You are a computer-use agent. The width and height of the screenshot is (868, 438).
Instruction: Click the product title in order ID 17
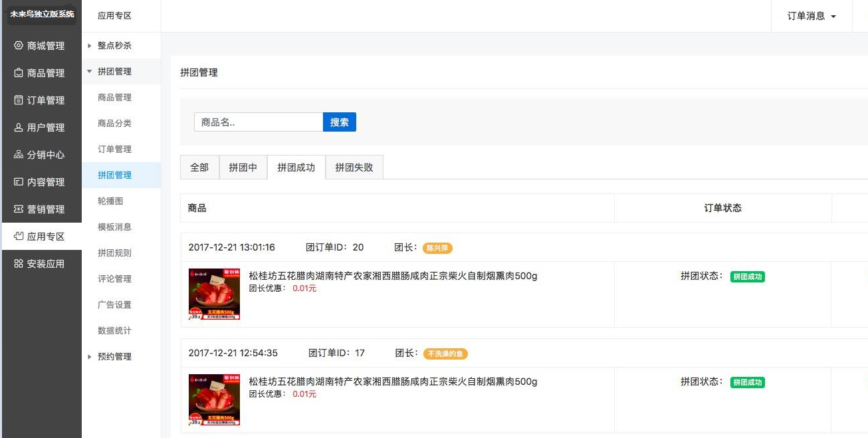(393, 382)
